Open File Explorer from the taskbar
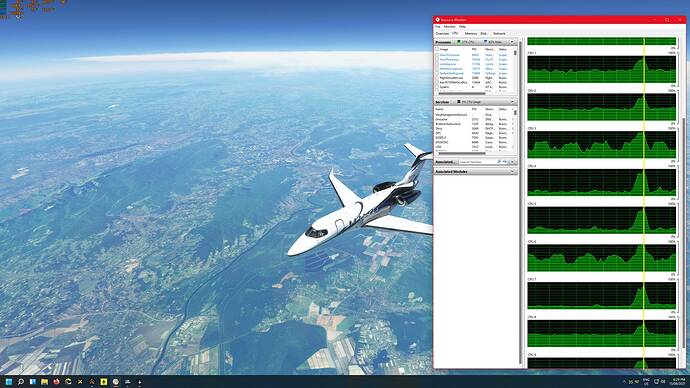Image resolution: width=690 pixels, height=388 pixels. point(44,381)
